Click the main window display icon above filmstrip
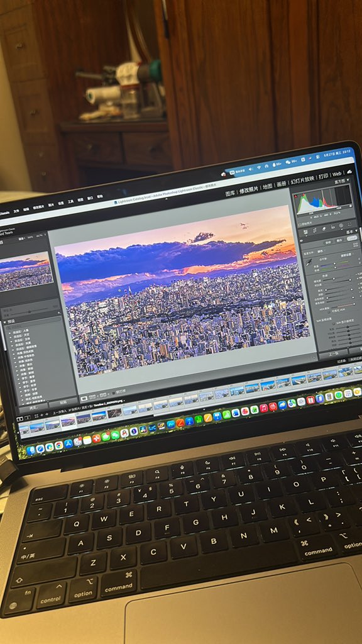 click(19, 418)
